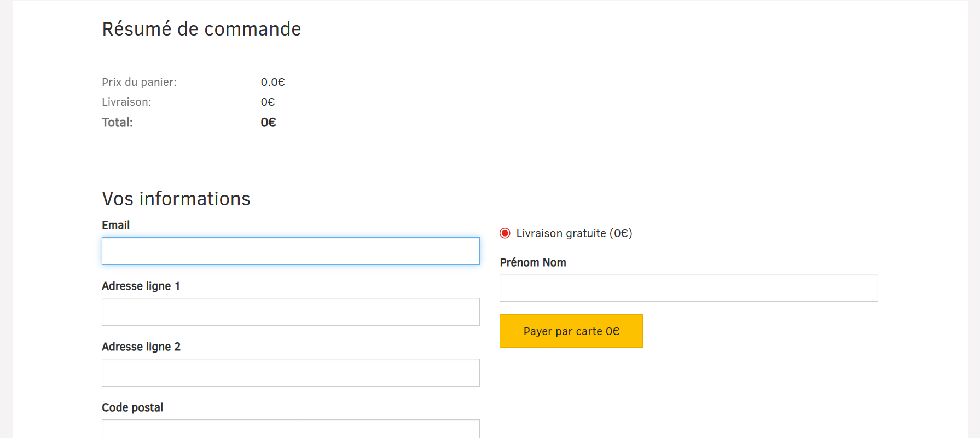
Task: Click the Email field label
Action: coord(115,225)
